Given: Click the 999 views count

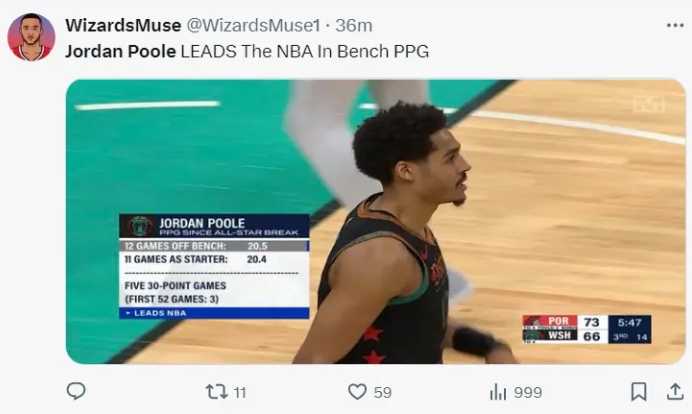Looking at the screenshot, I should click(x=528, y=392).
